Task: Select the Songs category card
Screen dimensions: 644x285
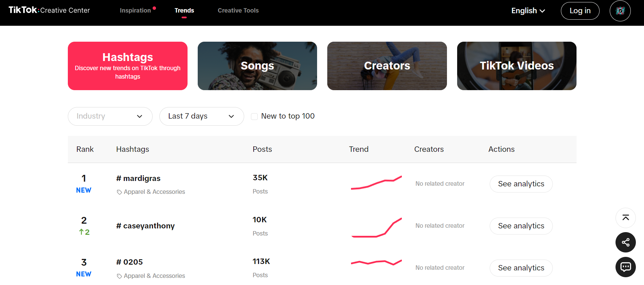Action: 257,66
